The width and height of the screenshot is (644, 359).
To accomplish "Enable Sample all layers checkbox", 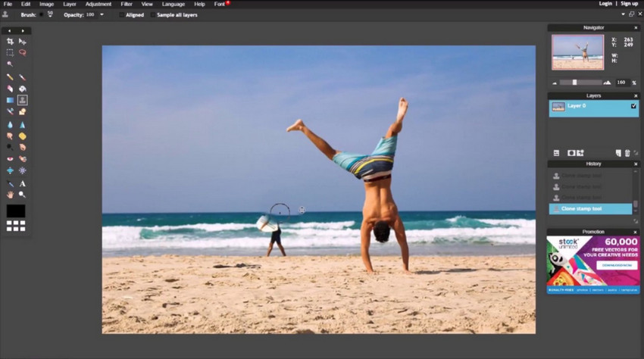I will click(152, 14).
